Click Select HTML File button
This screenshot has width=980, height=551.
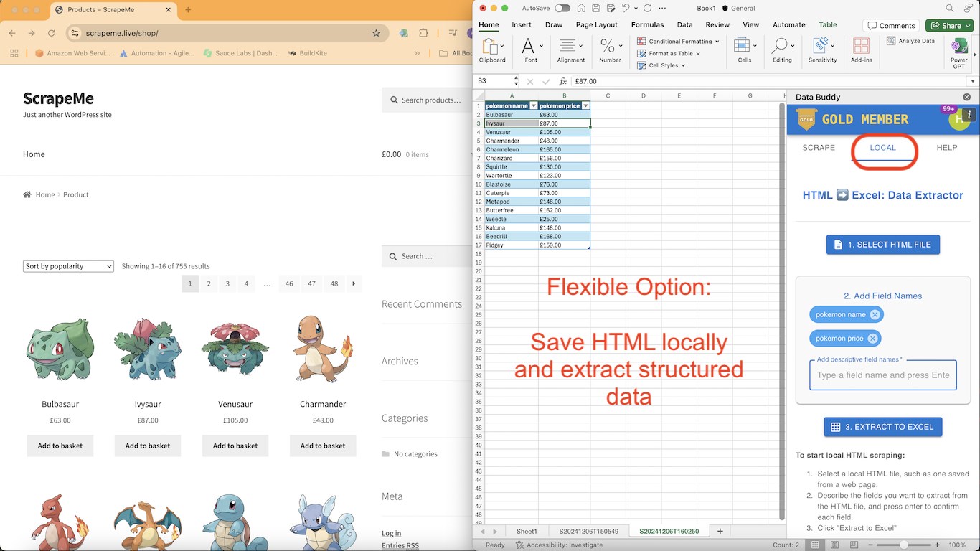(x=883, y=245)
